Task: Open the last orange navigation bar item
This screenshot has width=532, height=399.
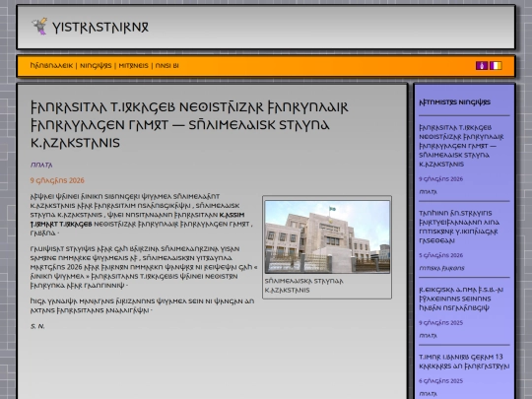Action: click(x=166, y=66)
